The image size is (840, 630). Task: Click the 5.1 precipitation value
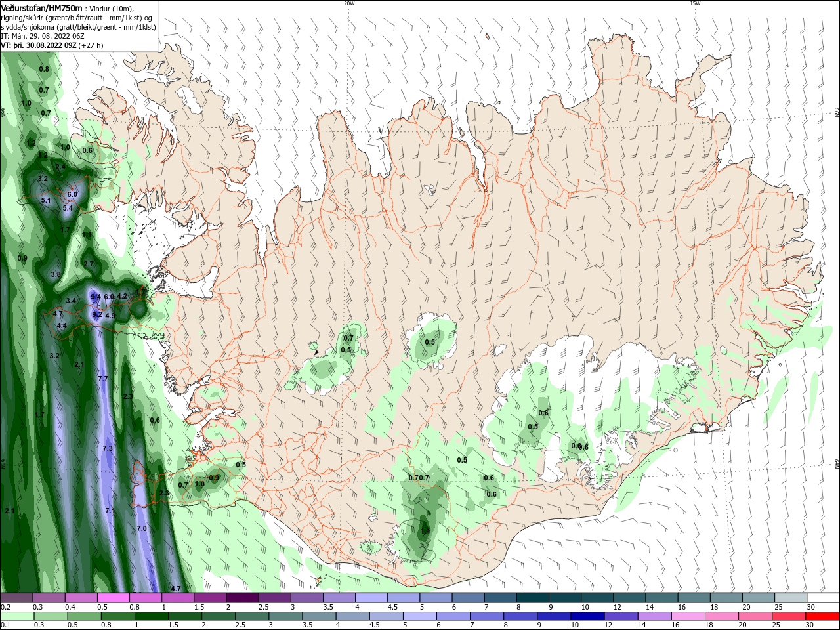coord(46,200)
